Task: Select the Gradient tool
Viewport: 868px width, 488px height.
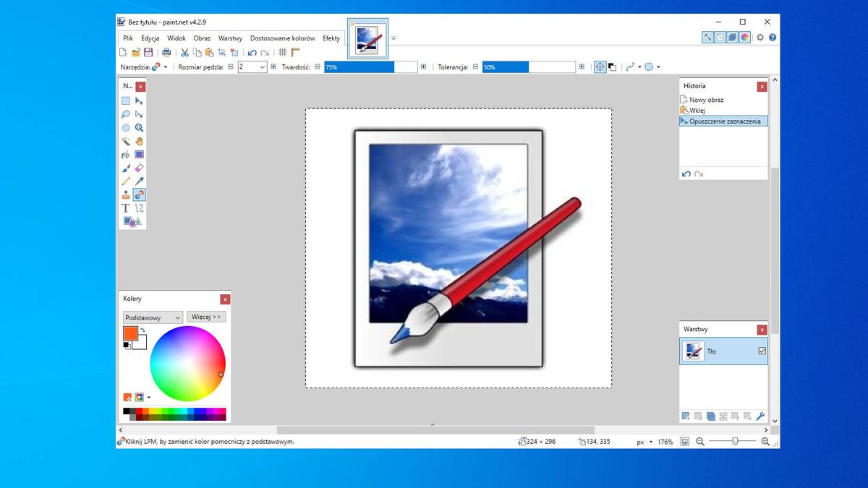Action: click(140, 155)
